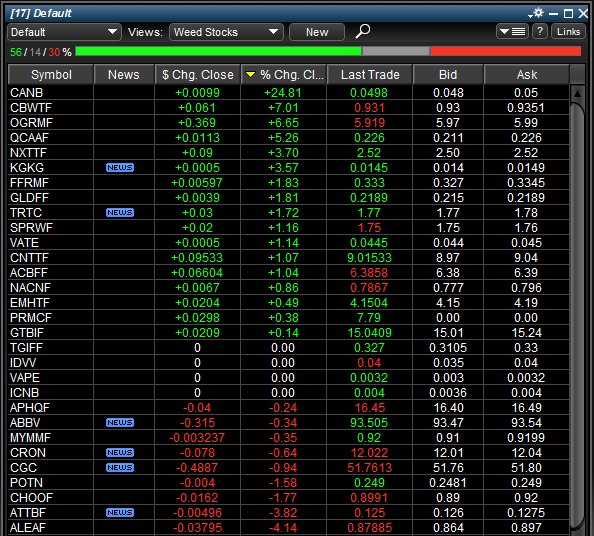Screen dimensions: 594x536
Task: Select the VATE symbol
Action: (24, 242)
